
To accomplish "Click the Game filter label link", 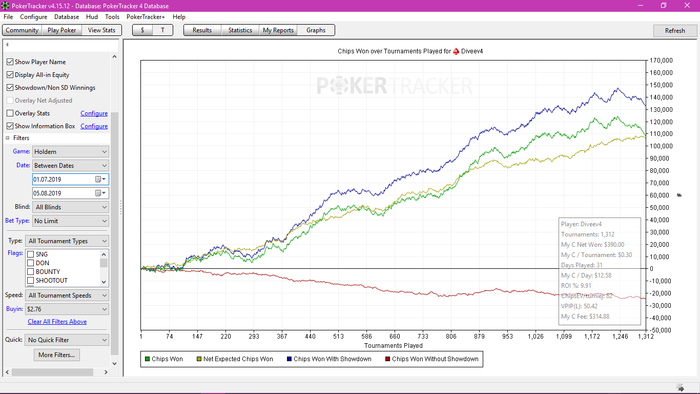I will [21, 152].
